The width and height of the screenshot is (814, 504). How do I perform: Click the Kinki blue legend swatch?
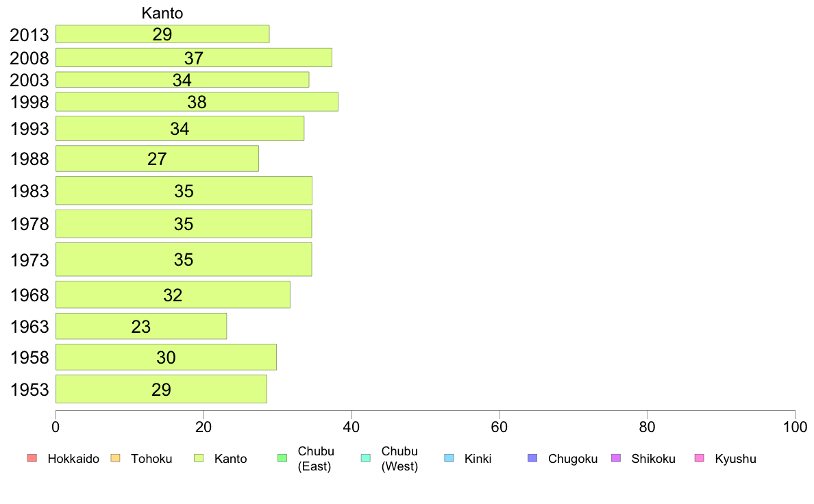click(x=449, y=458)
